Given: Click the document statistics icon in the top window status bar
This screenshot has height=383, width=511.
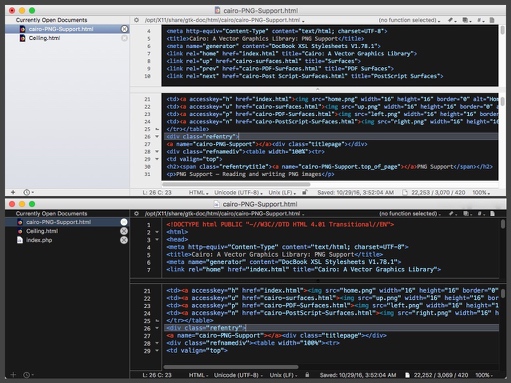Looking at the screenshot, I should [x=405, y=192].
